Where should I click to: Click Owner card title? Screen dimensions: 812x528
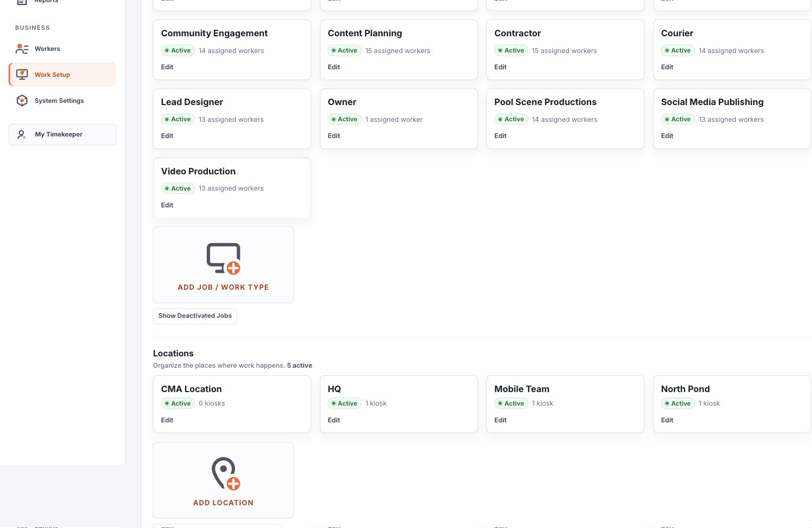pos(342,102)
